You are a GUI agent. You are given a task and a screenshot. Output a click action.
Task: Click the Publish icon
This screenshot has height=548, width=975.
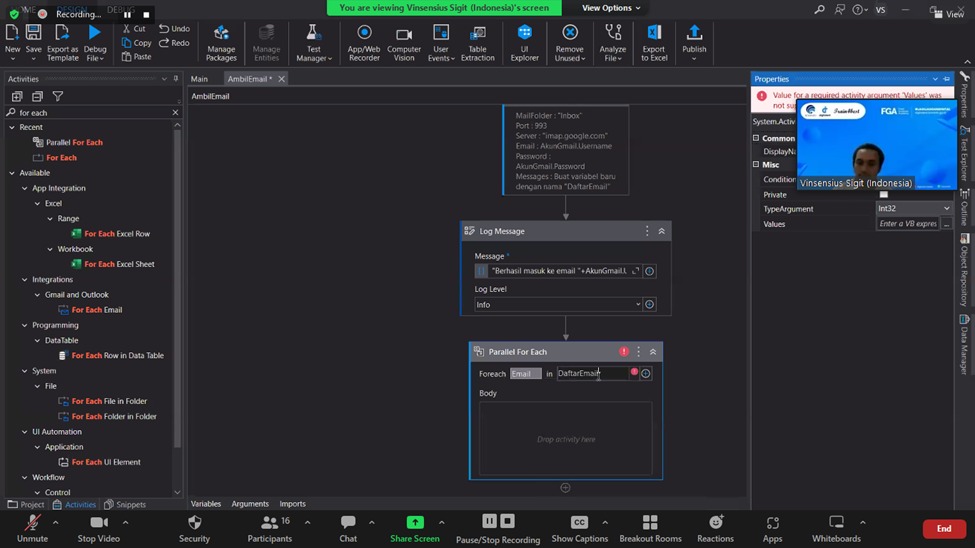[x=694, y=32]
